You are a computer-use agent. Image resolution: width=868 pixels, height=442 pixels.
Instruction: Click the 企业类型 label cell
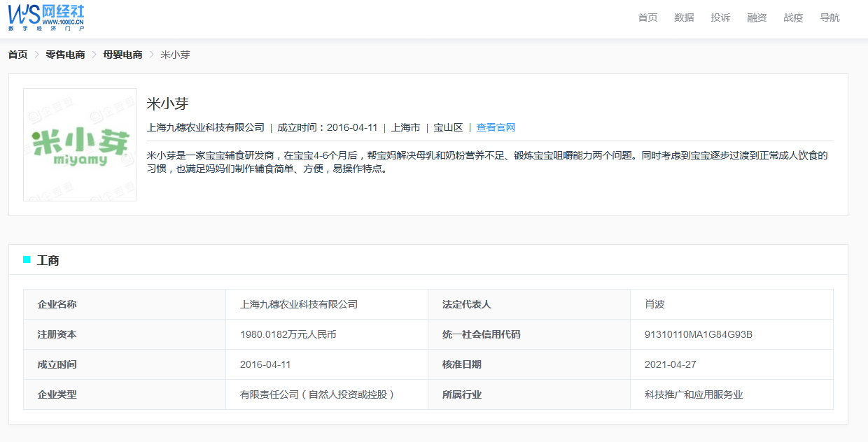[125, 394]
